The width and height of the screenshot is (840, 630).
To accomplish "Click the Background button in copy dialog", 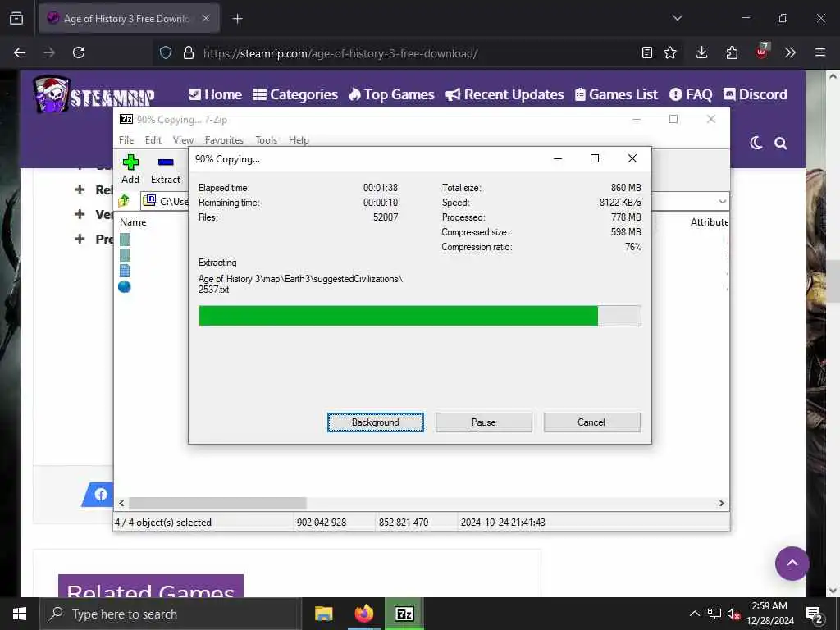I will (376, 422).
